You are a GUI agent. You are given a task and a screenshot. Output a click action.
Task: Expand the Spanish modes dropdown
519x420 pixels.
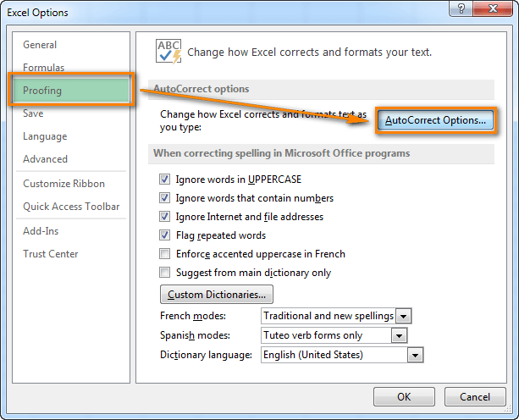pos(398,335)
